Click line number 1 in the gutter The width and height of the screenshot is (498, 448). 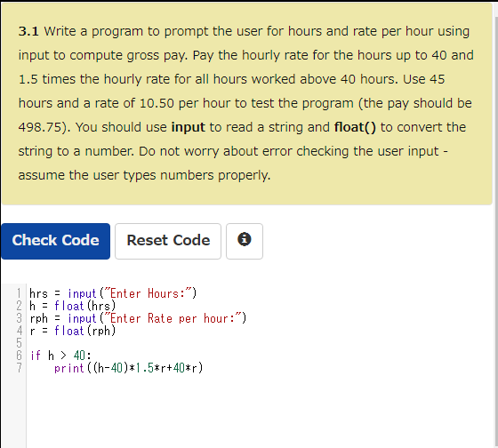coord(19,293)
